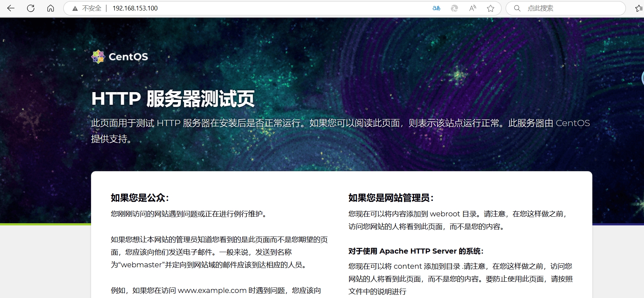Screen dimensions: 644x298
Task: Click the webroot 目录 text in admin section
Action: pos(454,214)
